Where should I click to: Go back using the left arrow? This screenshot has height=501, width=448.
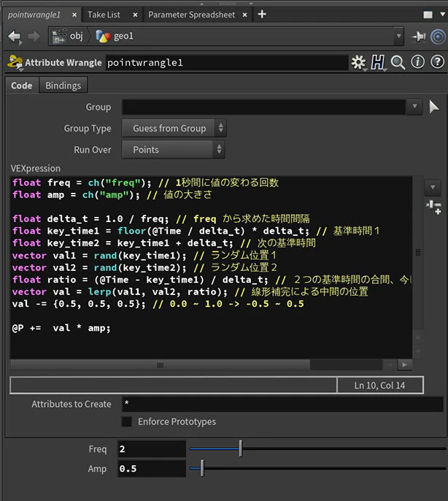point(15,37)
